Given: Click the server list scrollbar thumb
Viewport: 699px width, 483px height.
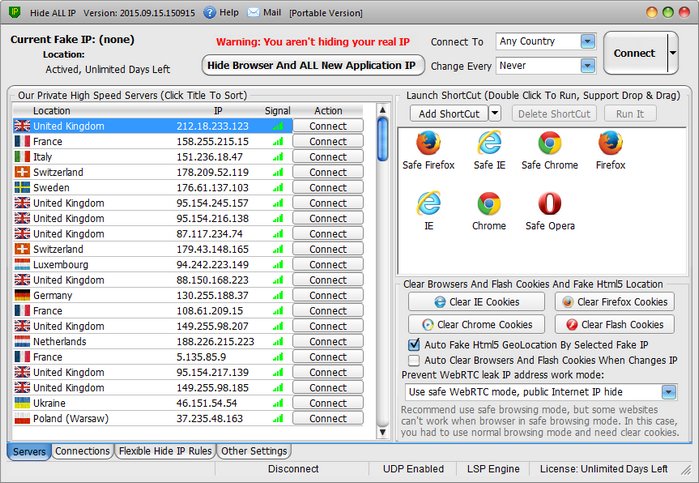Looking at the screenshot, I should coord(382,139).
